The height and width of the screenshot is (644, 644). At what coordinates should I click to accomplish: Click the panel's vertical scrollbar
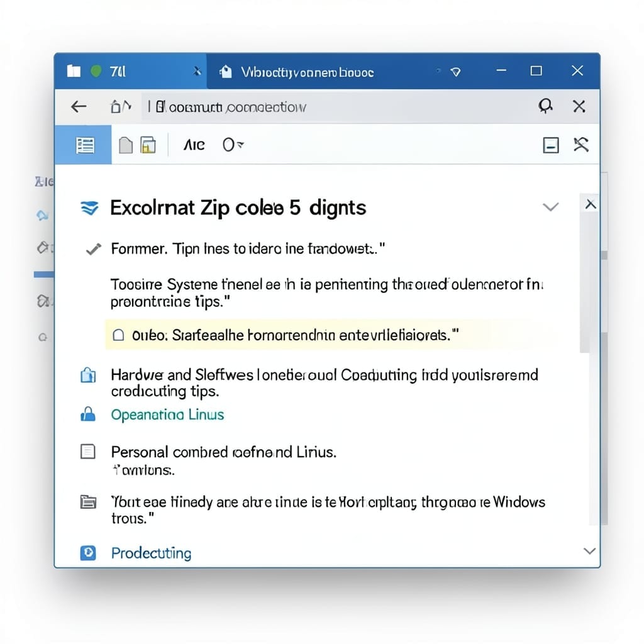click(585, 283)
